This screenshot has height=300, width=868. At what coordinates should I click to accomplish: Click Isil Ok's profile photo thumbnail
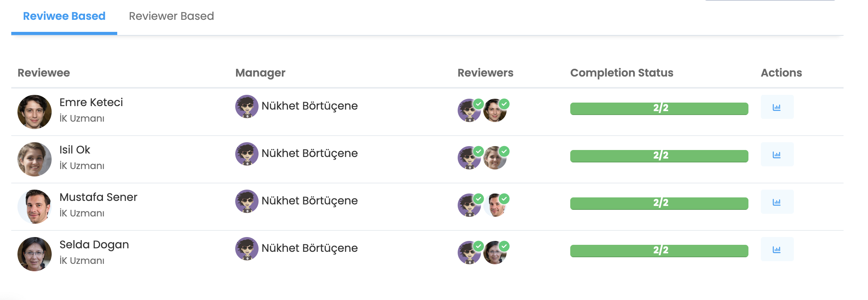point(35,159)
